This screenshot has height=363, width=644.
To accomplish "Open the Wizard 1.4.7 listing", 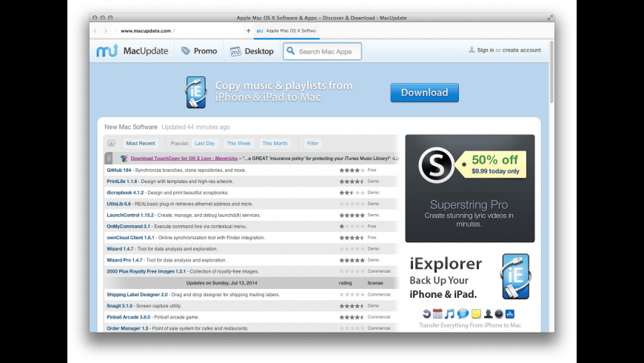I will (x=120, y=249).
